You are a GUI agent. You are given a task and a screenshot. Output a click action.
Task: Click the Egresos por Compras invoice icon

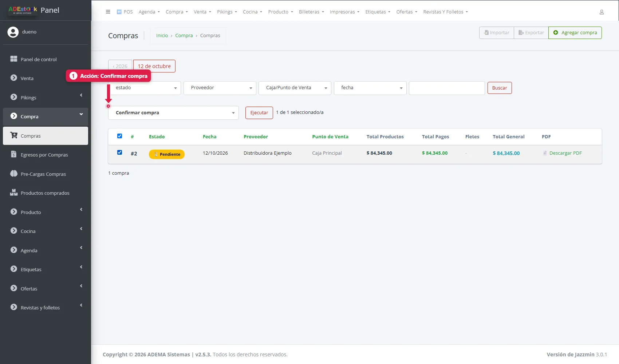point(14,154)
